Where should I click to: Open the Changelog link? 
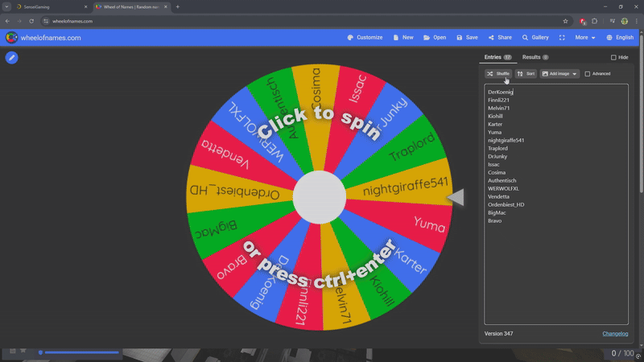tap(615, 334)
